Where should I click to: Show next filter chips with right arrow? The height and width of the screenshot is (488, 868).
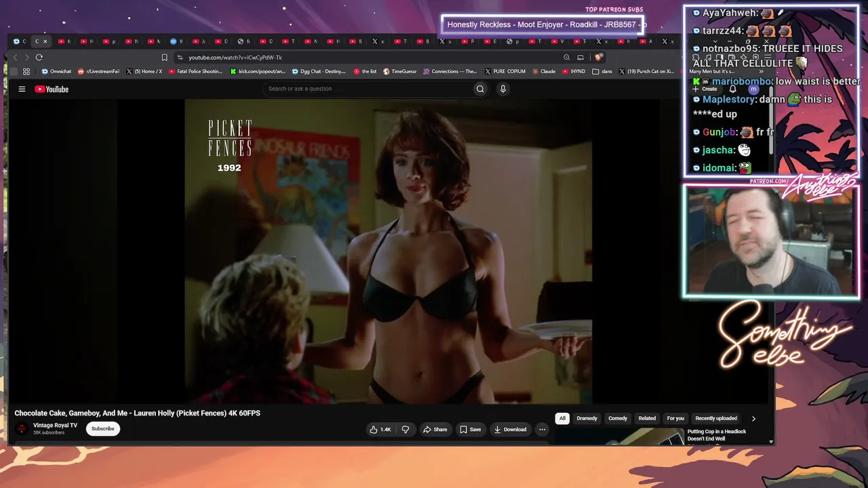pyautogui.click(x=753, y=418)
